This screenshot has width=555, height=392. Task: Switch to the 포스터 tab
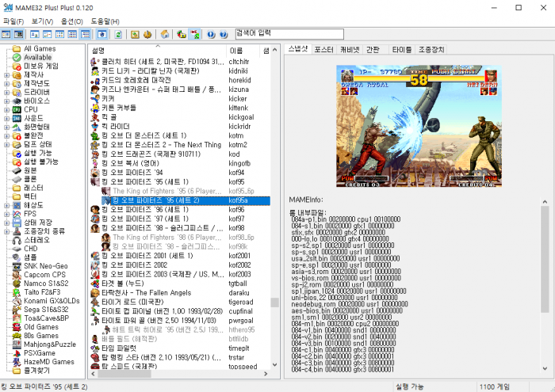coord(323,49)
